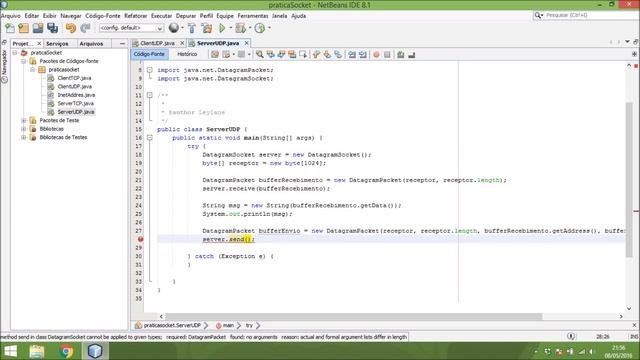Click Previous Bookmark editor icon
Viewport: 640px width, 360px height.
click(316, 54)
